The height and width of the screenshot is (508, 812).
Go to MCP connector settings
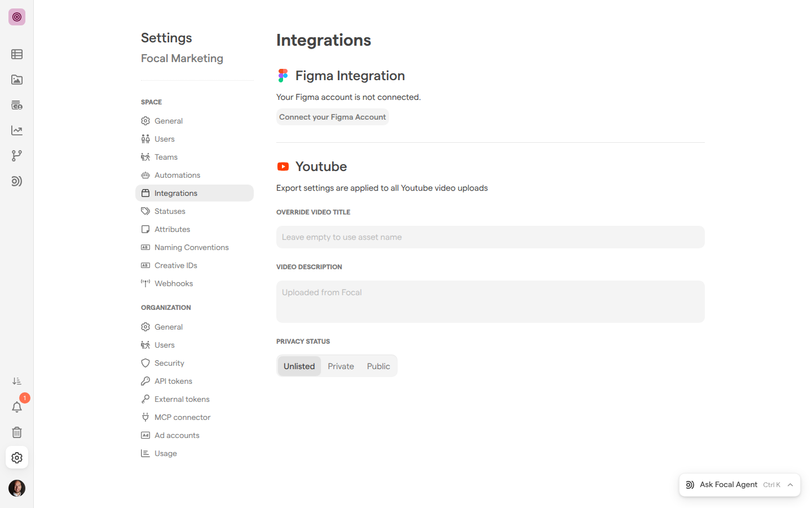[195, 417]
